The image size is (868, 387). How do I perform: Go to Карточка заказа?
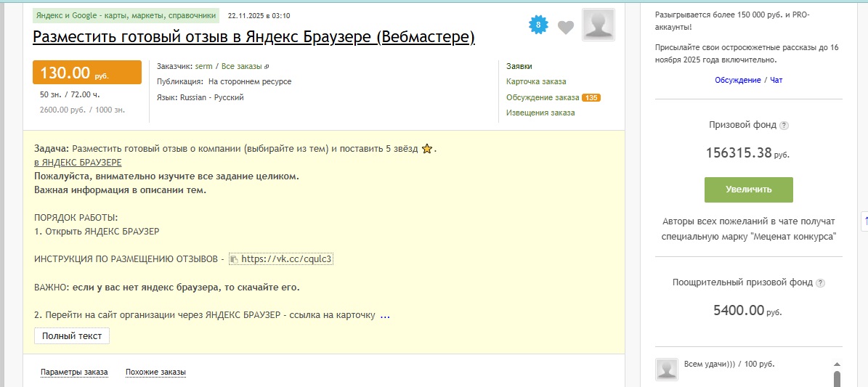coord(536,81)
